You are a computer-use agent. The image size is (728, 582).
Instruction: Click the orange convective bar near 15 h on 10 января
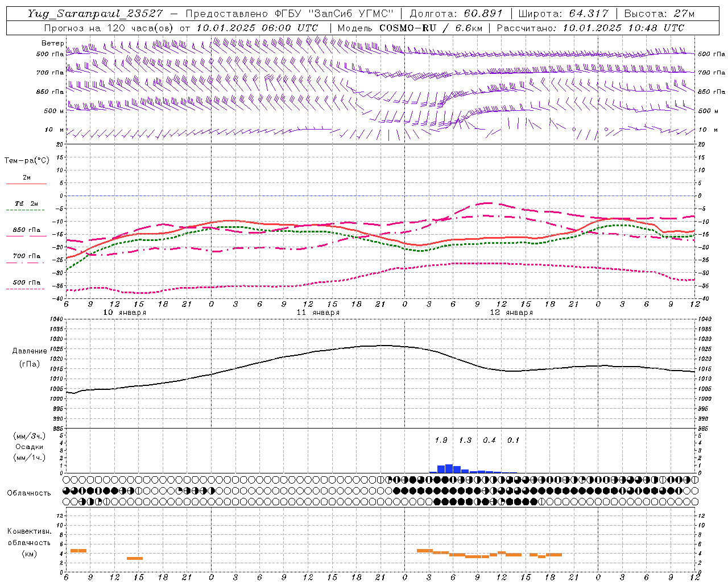pyautogui.click(x=135, y=558)
